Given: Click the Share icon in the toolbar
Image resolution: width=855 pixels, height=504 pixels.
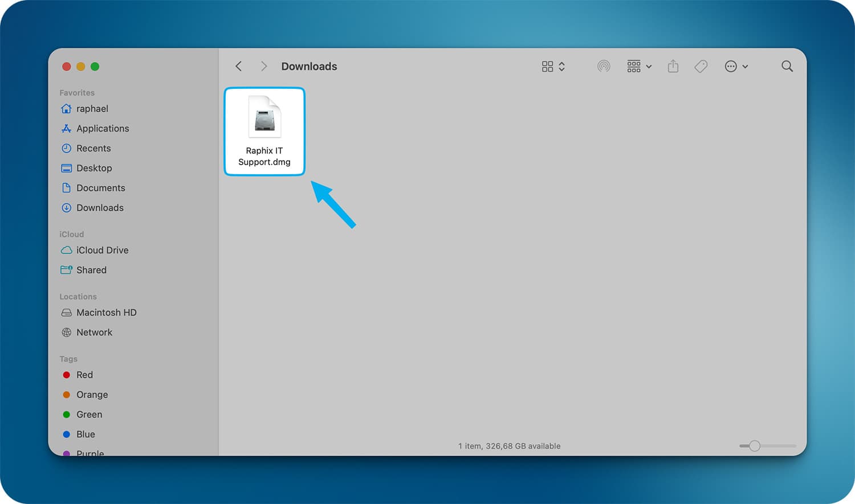Looking at the screenshot, I should pos(673,66).
